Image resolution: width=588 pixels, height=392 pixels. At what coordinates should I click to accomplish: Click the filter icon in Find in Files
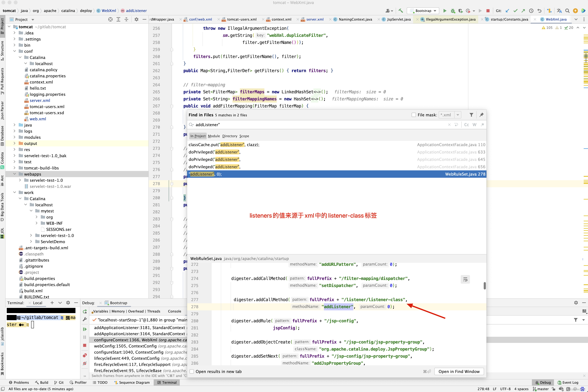[471, 115]
